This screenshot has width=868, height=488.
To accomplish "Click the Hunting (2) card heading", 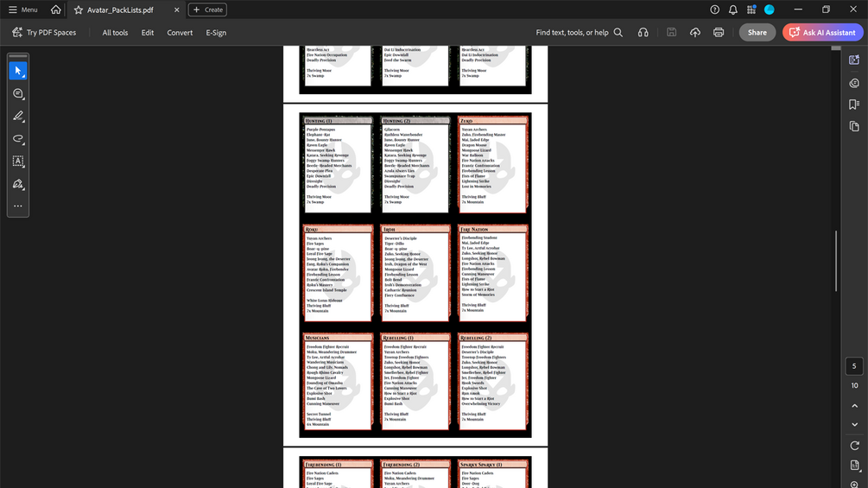I will click(x=396, y=121).
